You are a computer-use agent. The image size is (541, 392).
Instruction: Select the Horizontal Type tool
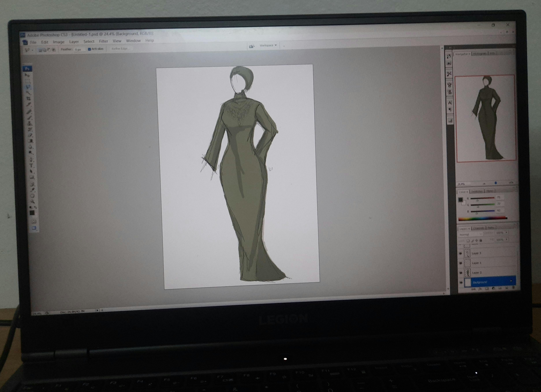point(31,165)
